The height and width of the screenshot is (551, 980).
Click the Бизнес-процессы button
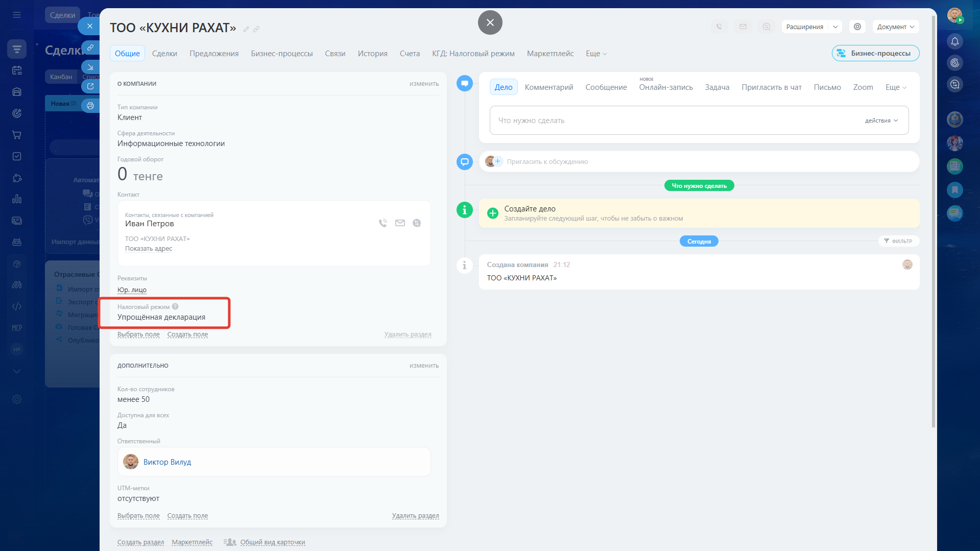(x=875, y=53)
